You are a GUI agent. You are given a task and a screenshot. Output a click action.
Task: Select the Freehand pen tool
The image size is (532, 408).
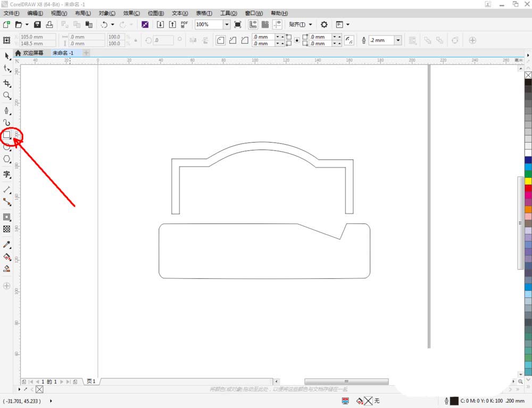coord(7,111)
